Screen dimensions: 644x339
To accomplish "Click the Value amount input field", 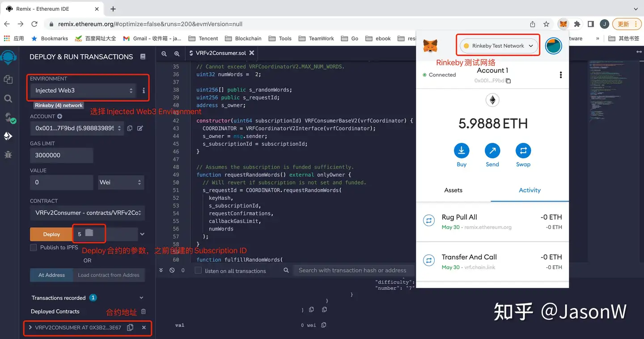I will tap(62, 182).
